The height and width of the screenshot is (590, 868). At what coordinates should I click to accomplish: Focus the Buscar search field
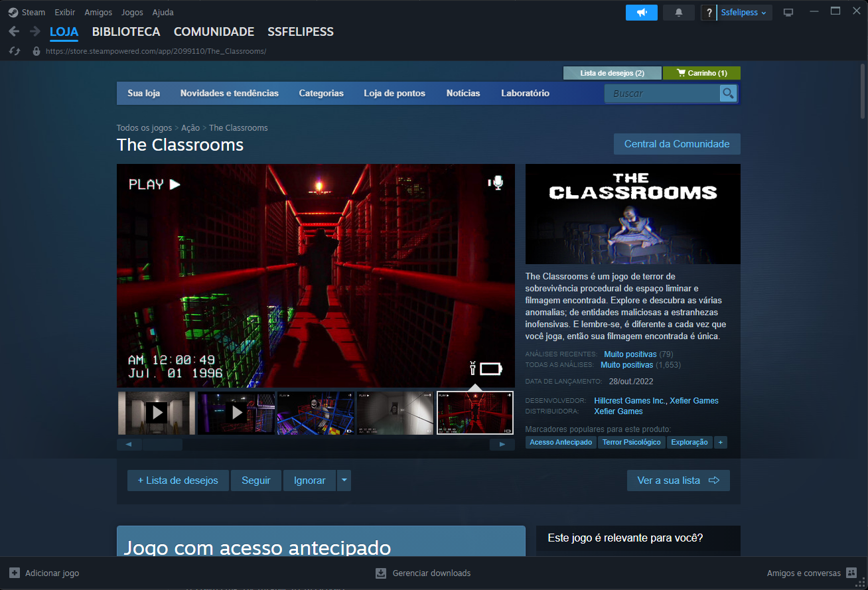coord(662,94)
